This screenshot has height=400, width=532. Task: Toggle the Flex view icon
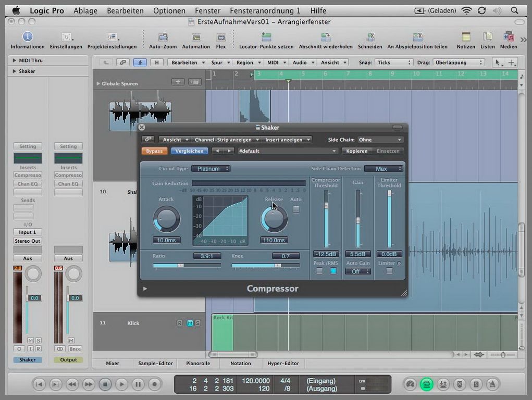pyautogui.click(x=221, y=37)
